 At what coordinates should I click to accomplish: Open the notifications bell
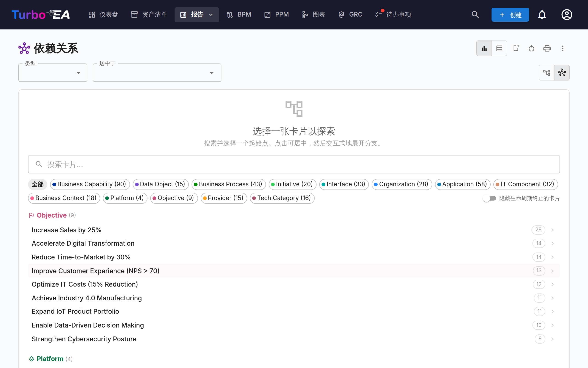click(x=542, y=14)
